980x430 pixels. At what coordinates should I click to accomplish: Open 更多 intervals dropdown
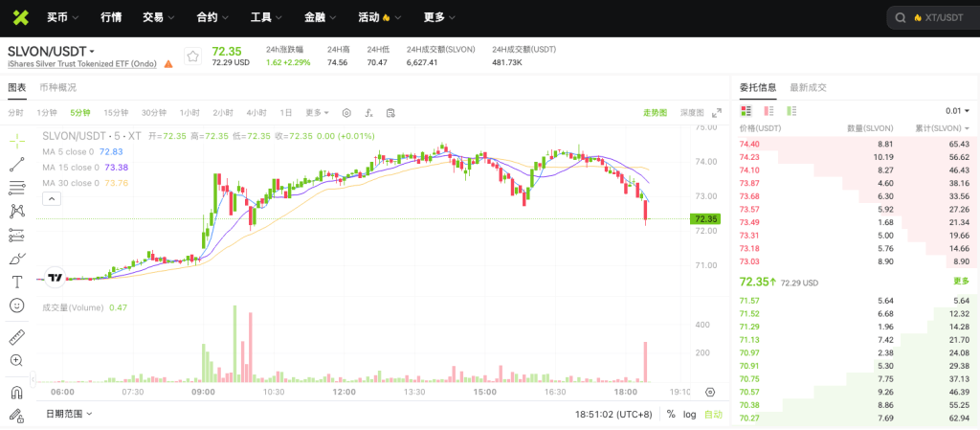(317, 113)
